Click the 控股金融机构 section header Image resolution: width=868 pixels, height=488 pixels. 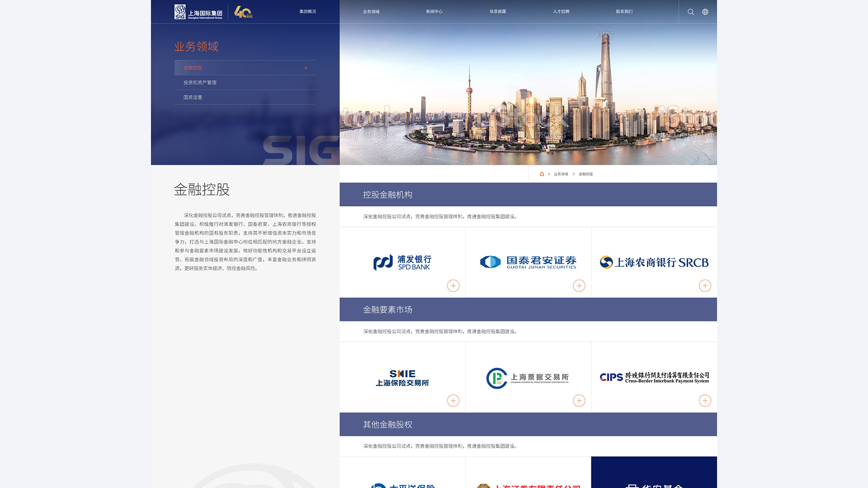coord(528,194)
